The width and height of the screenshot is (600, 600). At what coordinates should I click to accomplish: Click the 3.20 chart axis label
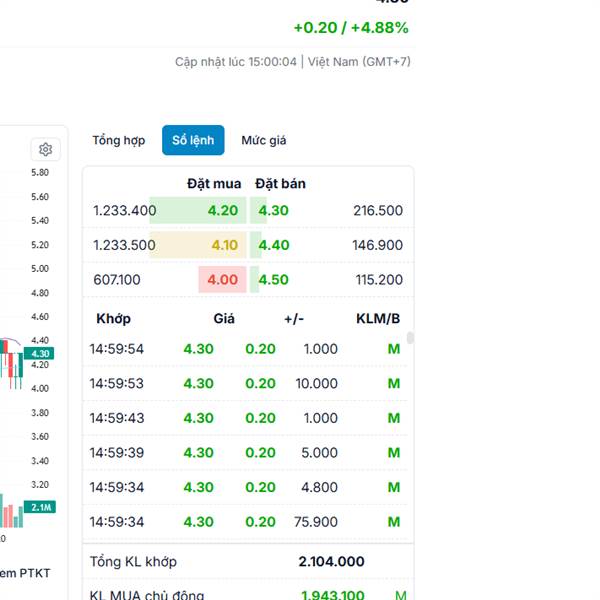pos(40,485)
